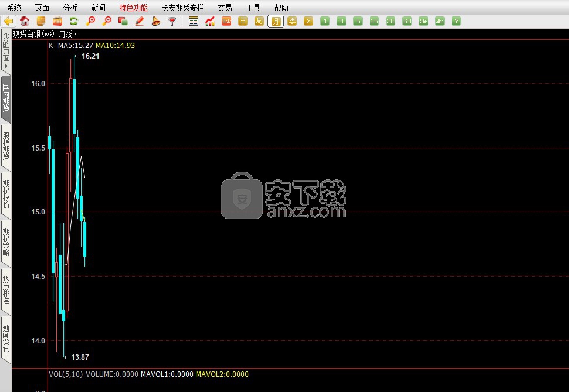Viewport: 569px width, 392px height.
Task: Go to the home page icon
Action: click(25, 21)
